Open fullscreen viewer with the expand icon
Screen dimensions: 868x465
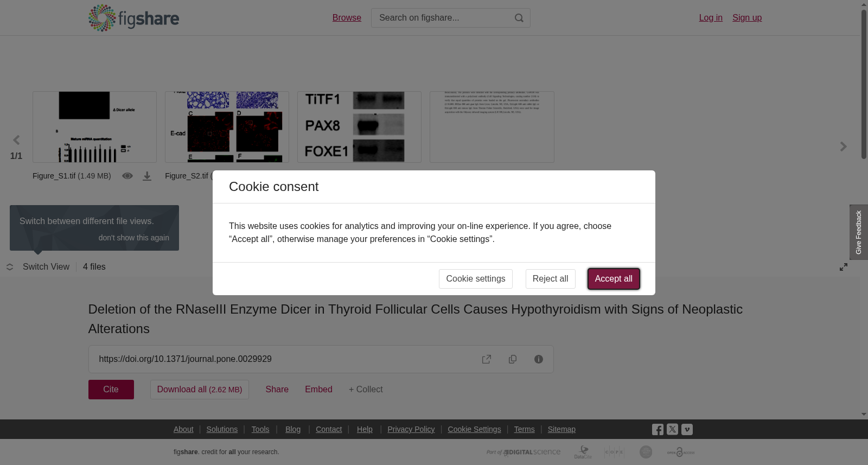click(844, 267)
